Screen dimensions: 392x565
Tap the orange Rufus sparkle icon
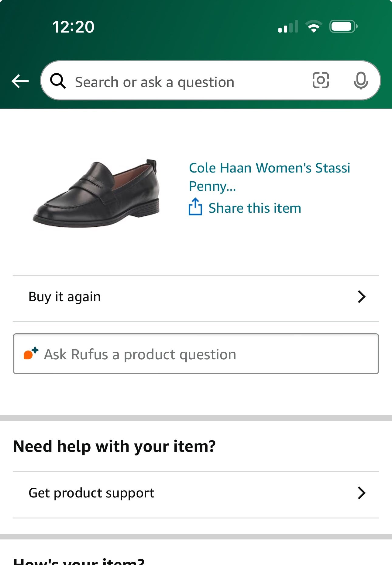point(31,354)
